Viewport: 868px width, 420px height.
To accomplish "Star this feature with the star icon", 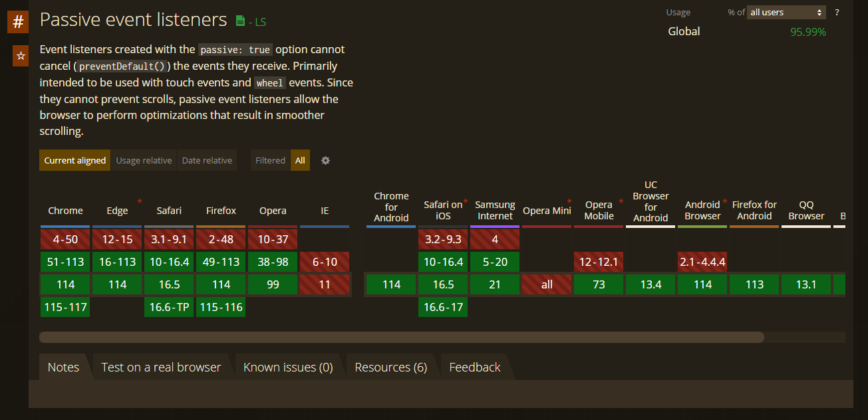I will click(x=21, y=56).
